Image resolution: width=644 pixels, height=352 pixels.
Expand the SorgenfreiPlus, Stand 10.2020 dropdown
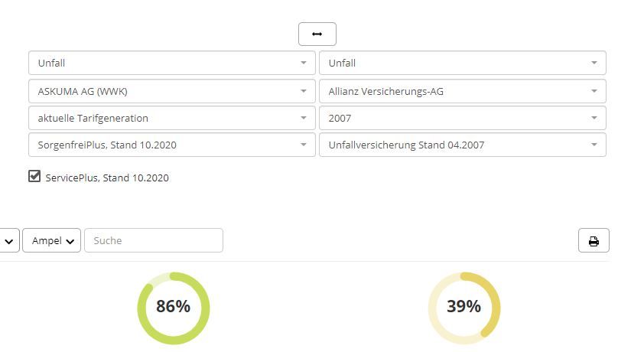coord(171,145)
